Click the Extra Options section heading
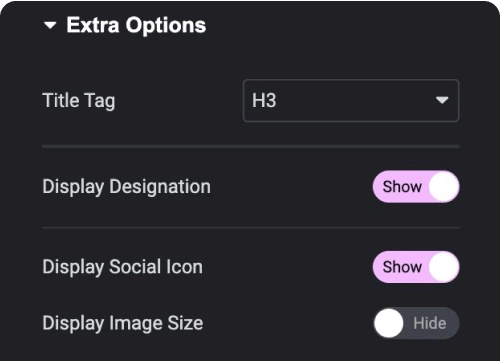This screenshot has width=500, height=361. click(x=136, y=25)
